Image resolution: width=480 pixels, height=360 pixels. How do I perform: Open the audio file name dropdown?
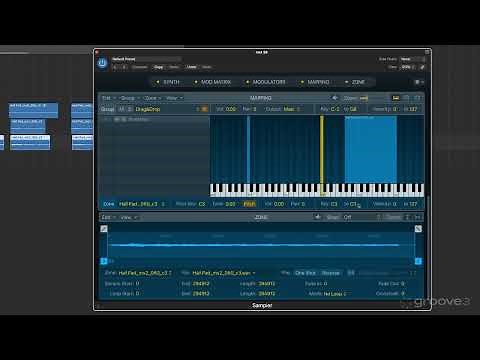[224, 273]
